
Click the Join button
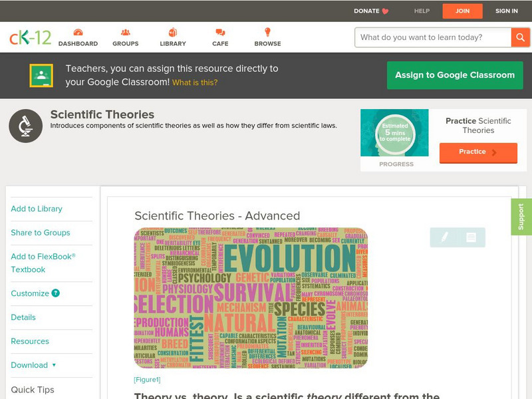point(463,11)
